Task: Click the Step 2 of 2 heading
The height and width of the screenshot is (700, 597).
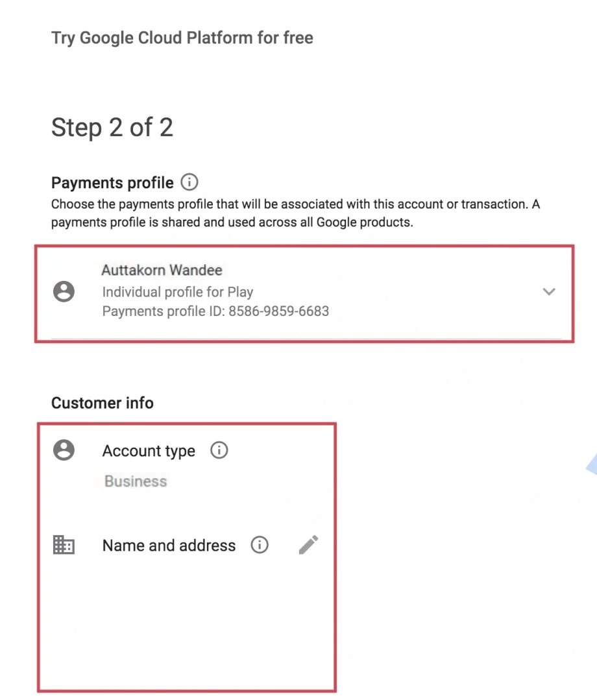Action: click(x=112, y=127)
